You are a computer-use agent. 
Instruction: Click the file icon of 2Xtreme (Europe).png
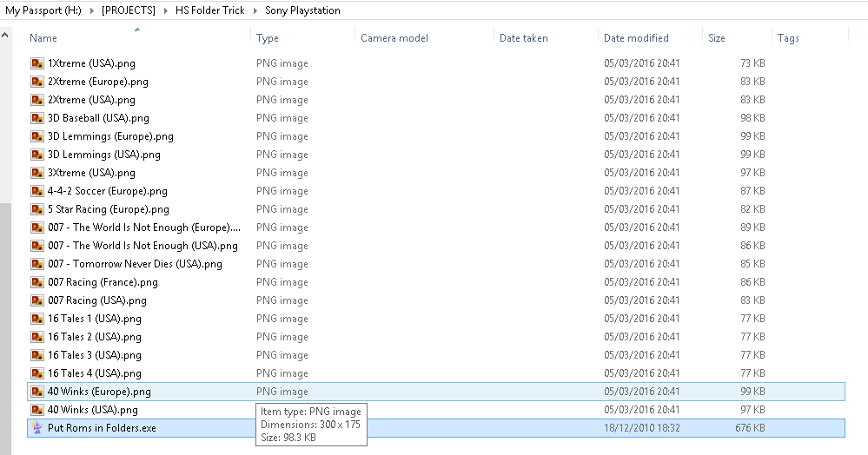pos(37,82)
